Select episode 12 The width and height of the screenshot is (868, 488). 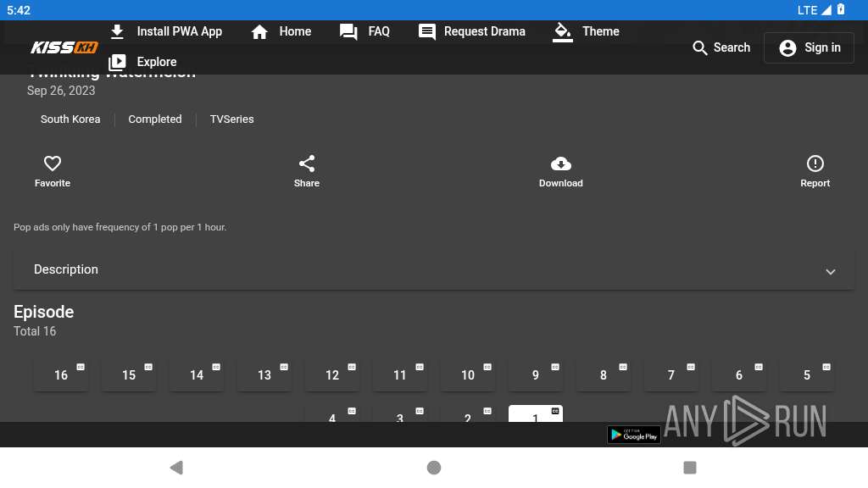(332, 375)
